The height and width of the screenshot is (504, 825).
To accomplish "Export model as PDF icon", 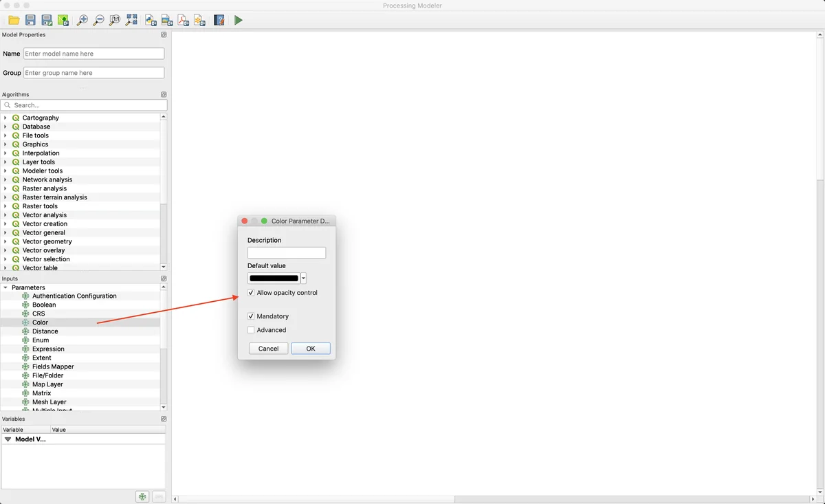I will click(x=183, y=21).
